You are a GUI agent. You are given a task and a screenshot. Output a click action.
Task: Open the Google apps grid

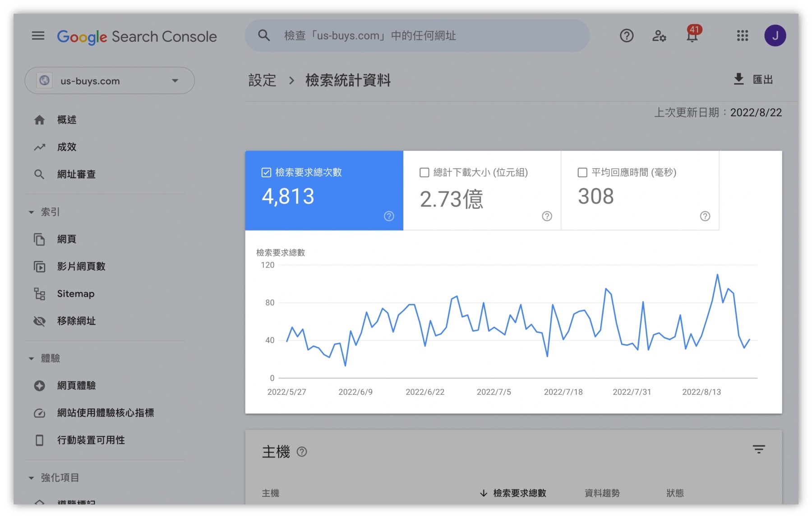click(742, 36)
